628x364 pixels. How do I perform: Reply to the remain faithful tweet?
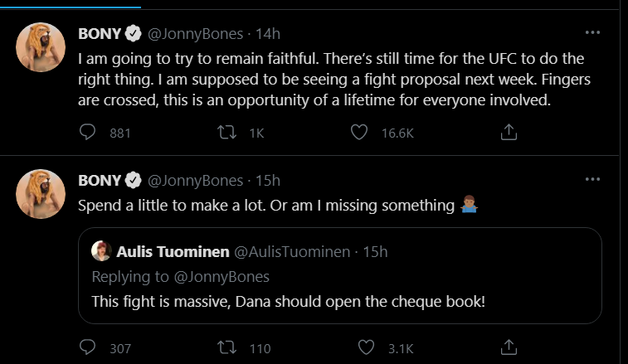89,132
